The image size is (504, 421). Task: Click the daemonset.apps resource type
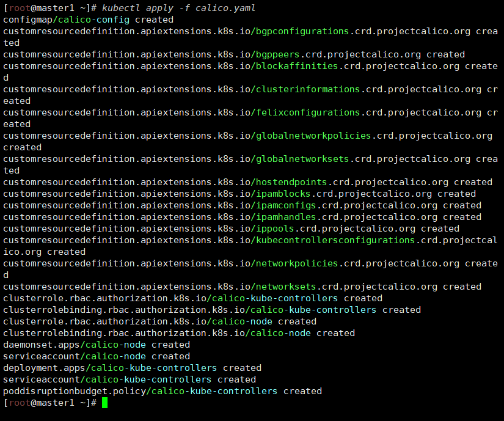[42, 345]
